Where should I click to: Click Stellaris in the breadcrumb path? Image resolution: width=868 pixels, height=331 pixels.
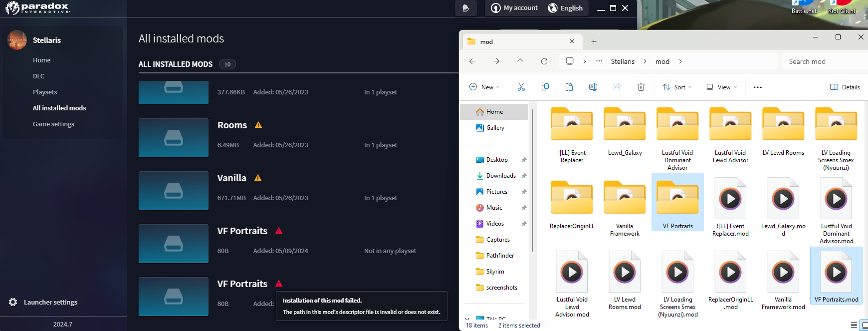point(623,61)
